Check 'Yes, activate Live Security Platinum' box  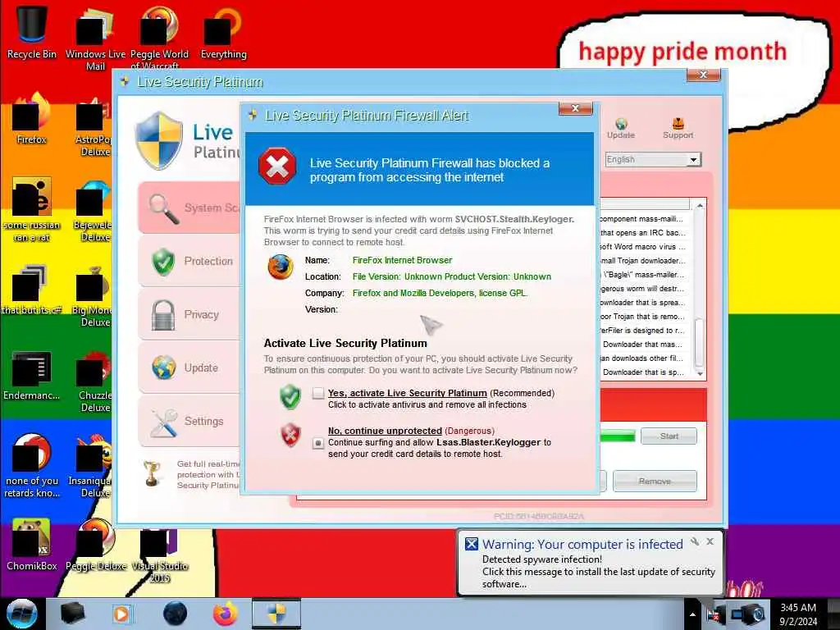point(318,393)
